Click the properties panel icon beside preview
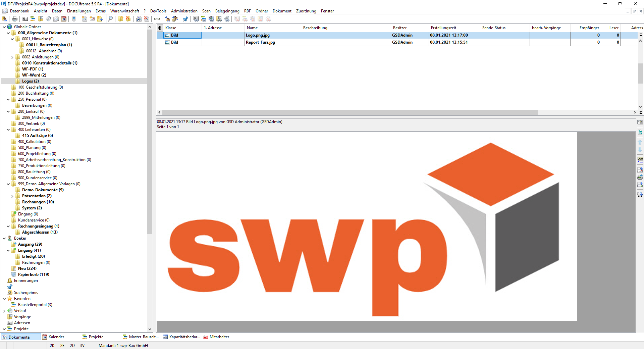This screenshot has height=349, width=644. [640, 122]
